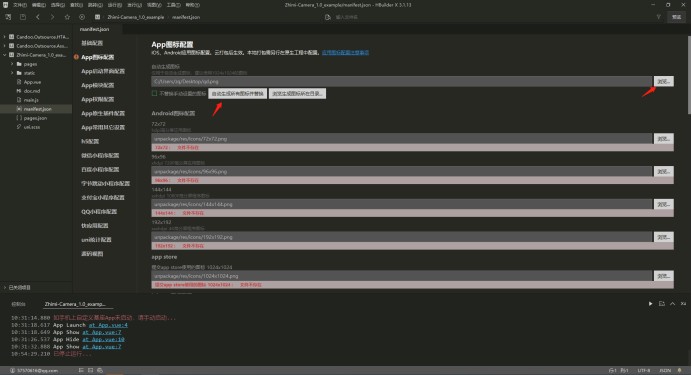Viewport: 692px width, 375px height.
Task: Click the source icon path input field
Action: (402, 82)
